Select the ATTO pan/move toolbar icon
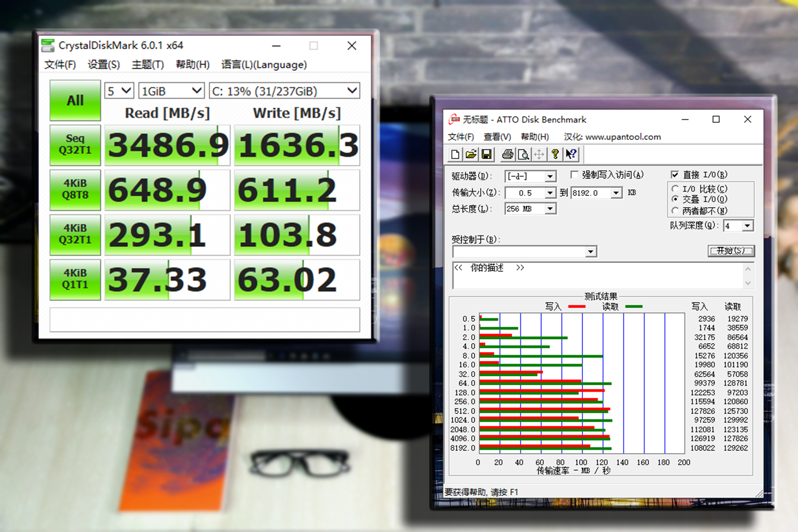798x532 pixels. [540, 154]
